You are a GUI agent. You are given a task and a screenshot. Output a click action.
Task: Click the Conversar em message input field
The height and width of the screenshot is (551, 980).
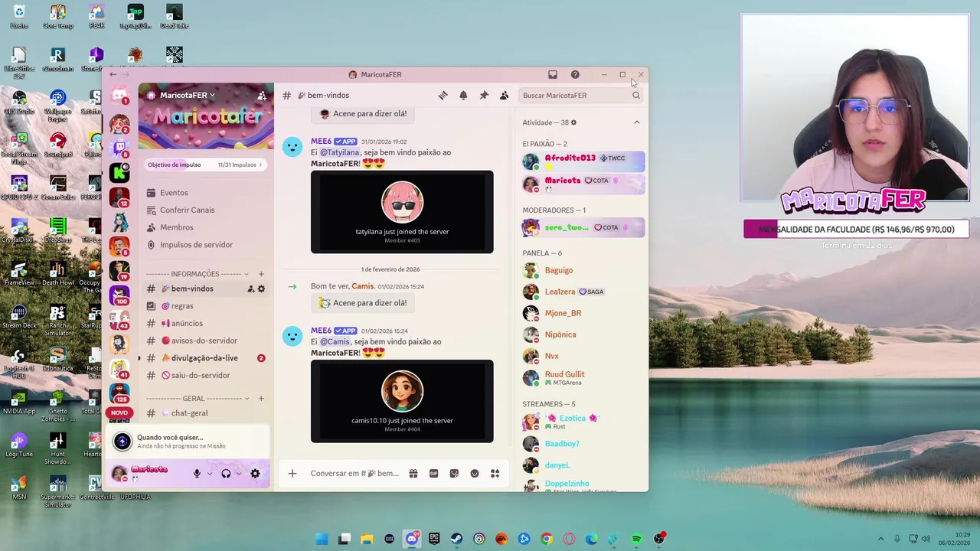354,474
